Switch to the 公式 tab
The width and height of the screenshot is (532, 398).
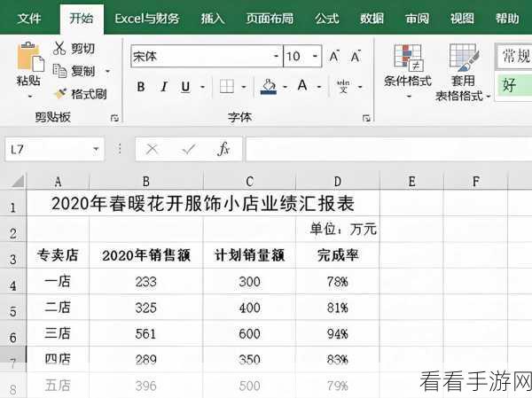(326, 19)
